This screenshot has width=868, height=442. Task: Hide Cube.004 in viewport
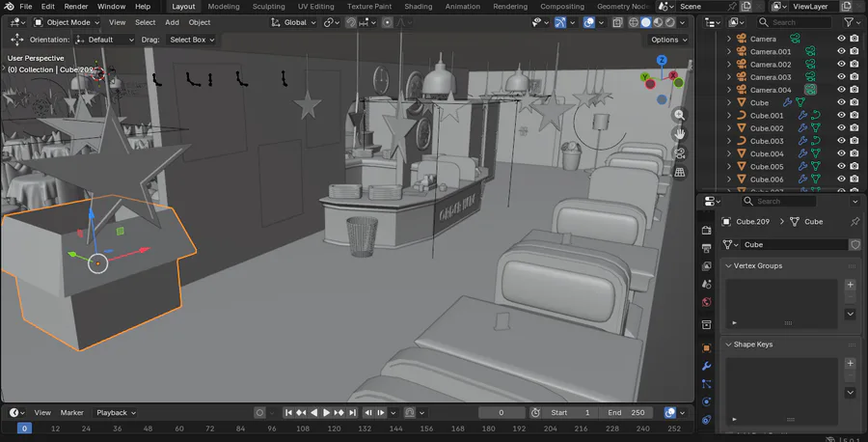841,153
